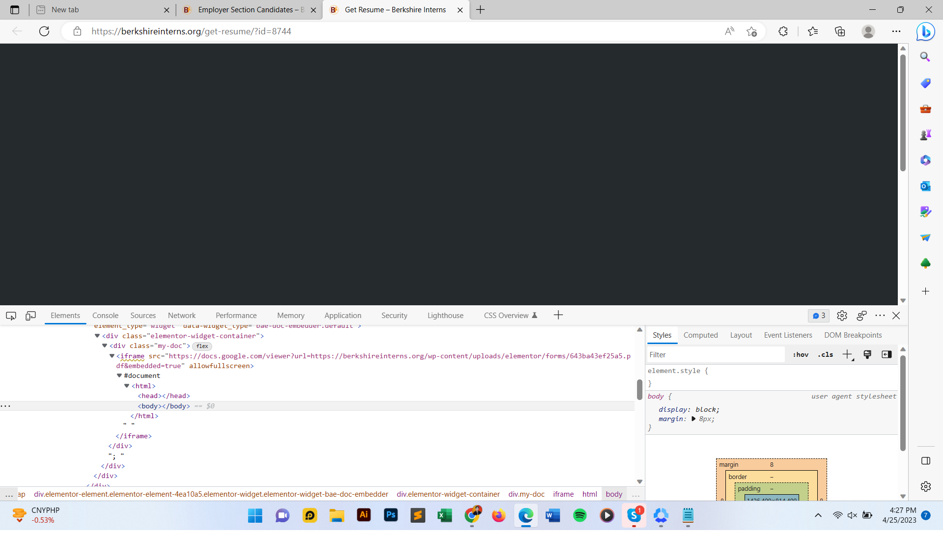Switch to the Console tab
Image resolution: width=943 pixels, height=560 pixels.
coord(105,316)
